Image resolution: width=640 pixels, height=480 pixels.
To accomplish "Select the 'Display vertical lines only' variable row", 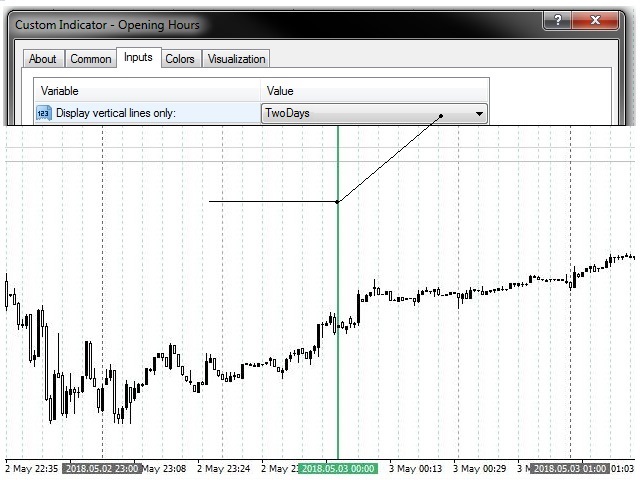I will click(261, 113).
